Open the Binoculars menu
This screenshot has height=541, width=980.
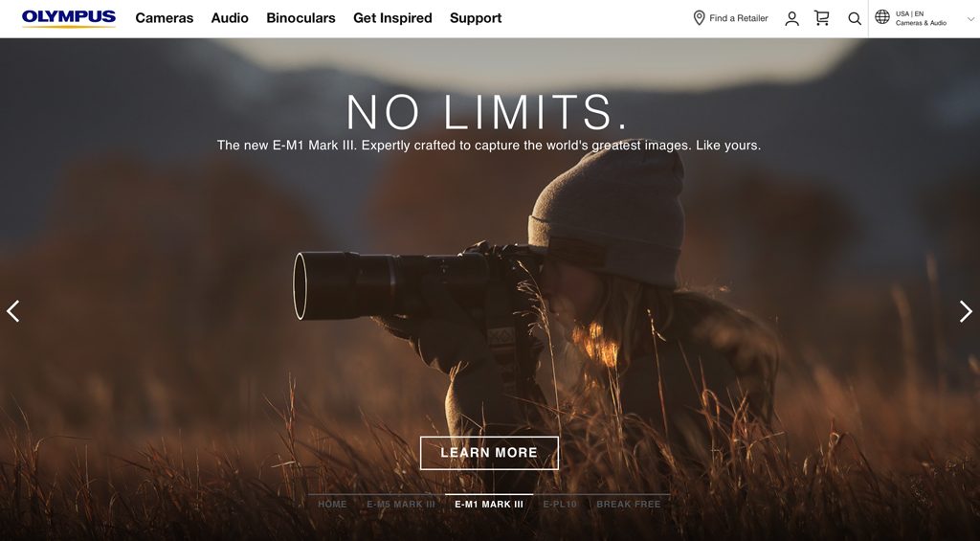(x=301, y=18)
